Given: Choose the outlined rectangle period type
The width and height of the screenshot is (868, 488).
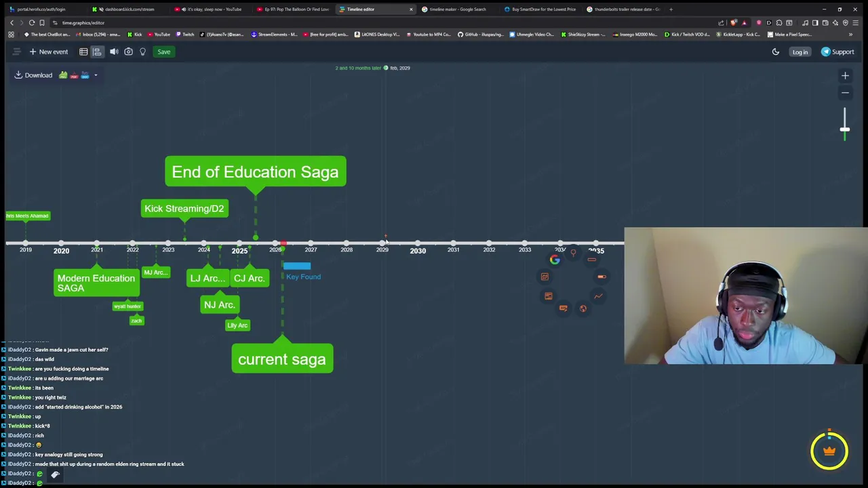Looking at the screenshot, I should 592,260.
